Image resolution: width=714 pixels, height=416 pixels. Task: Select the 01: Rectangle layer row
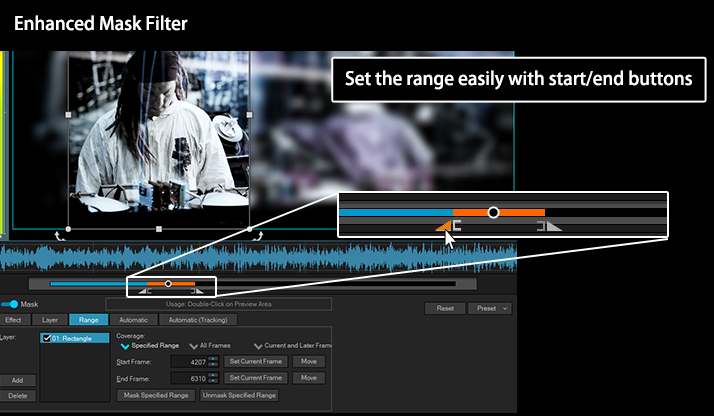point(75,338)
